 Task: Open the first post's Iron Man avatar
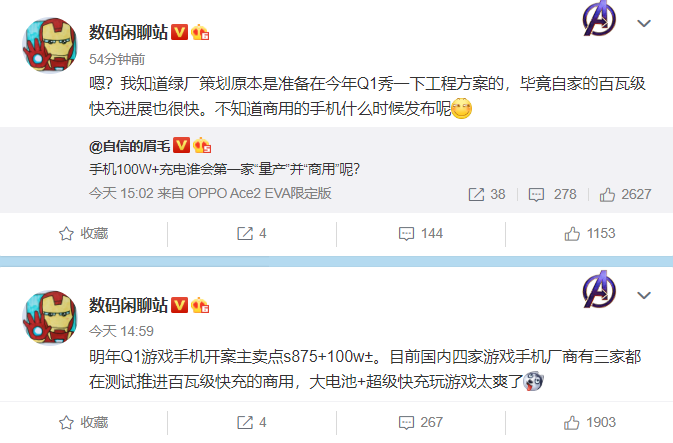pos(50,45)
